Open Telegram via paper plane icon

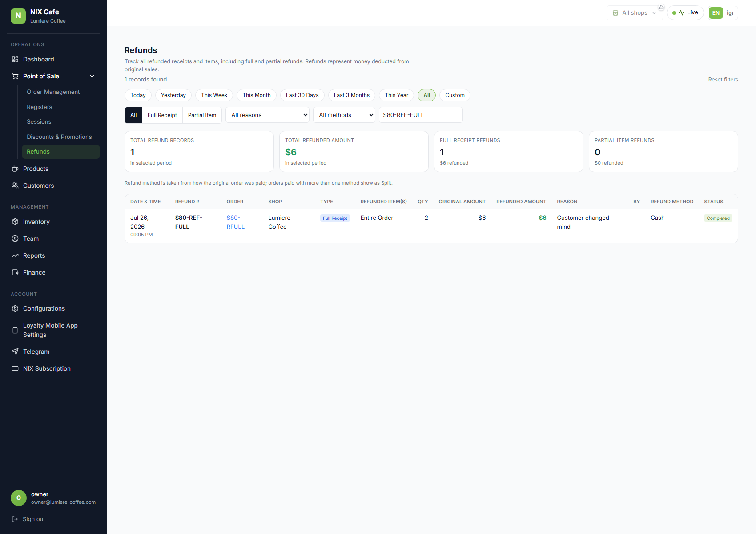pyautogui.click(x=15, y=352)
